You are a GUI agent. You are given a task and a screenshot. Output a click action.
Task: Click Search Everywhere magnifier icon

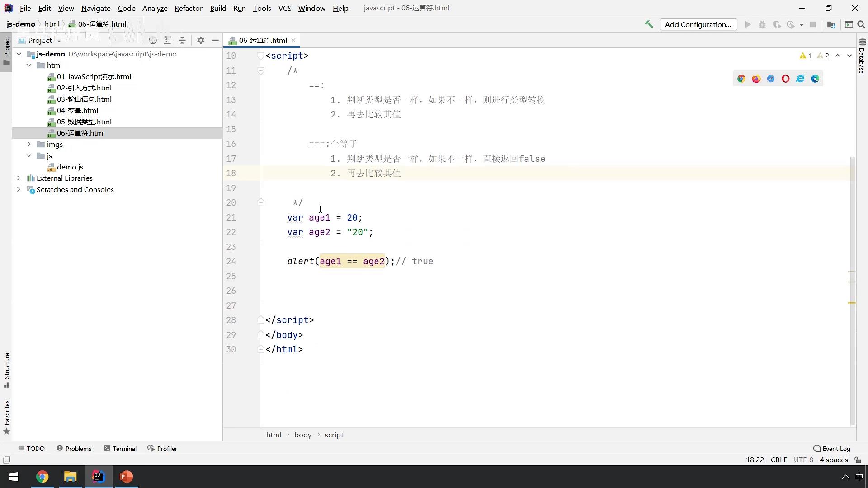pos(861,24)
